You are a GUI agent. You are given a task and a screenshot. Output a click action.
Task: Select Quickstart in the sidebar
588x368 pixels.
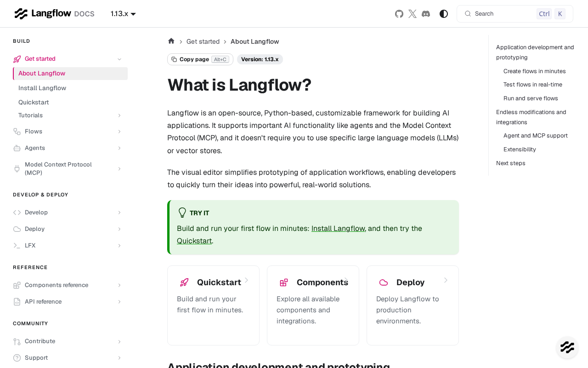(x=34, y=102)
